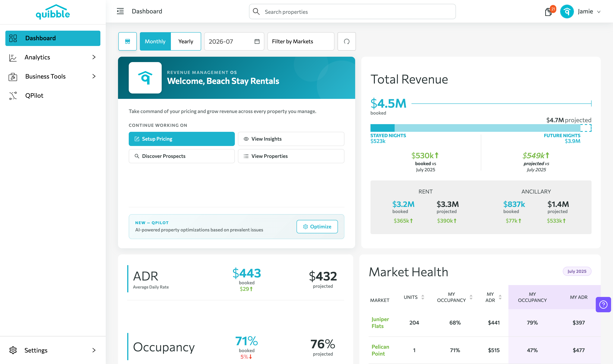Click the View Insights button
Image resolution: width=613 pixels, height=364 pixels.
(291, 139)
